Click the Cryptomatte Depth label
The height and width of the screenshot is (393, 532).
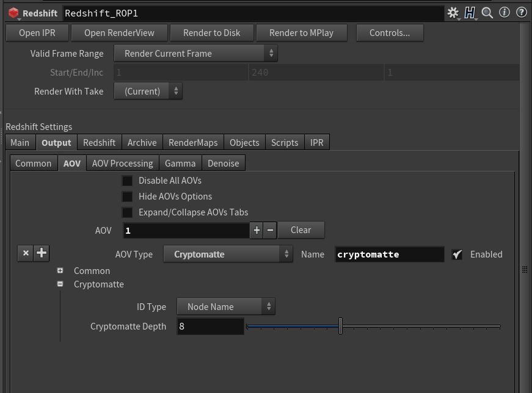coord(128,326)
